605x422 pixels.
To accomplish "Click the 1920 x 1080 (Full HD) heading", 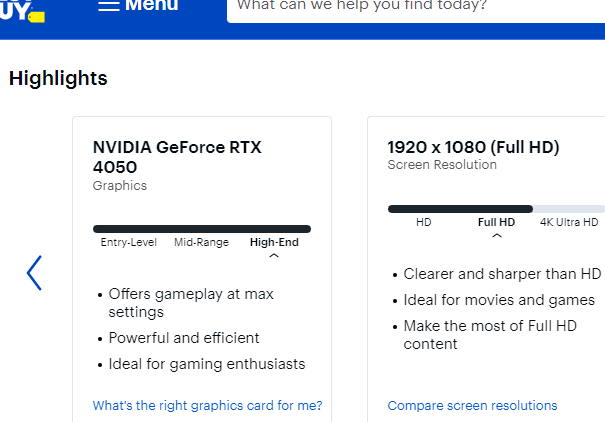I will (473, 147).
